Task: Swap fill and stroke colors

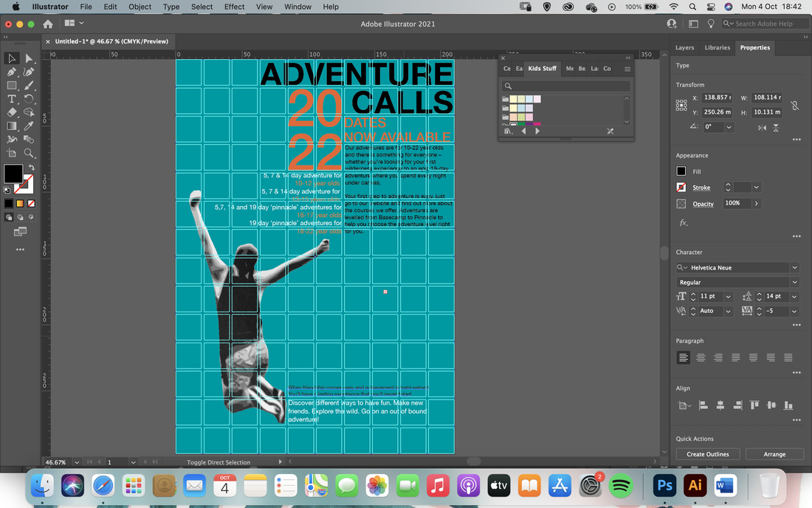Action: [x=32, y=168]
